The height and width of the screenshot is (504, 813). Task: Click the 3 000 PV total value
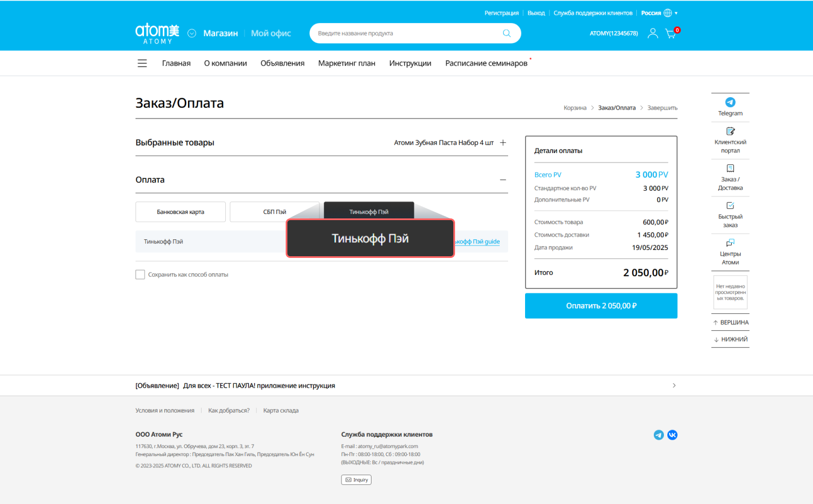[x=652, y=174]
